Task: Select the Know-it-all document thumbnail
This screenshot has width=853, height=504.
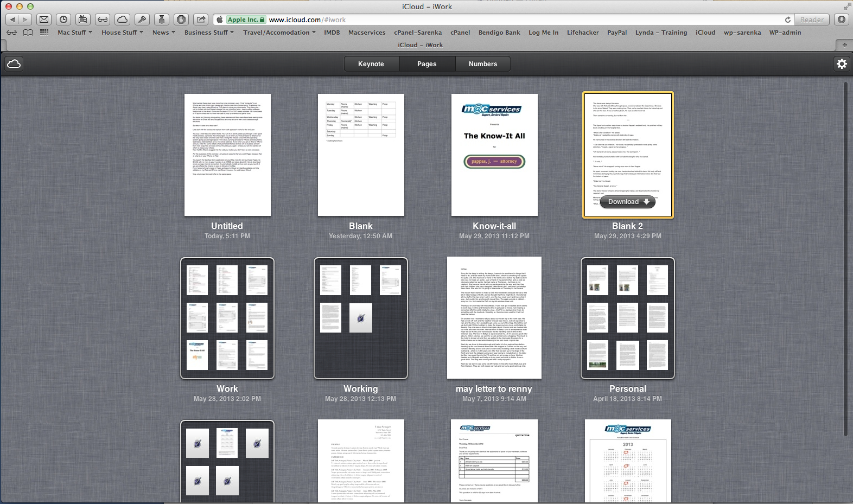Action: 494,155
